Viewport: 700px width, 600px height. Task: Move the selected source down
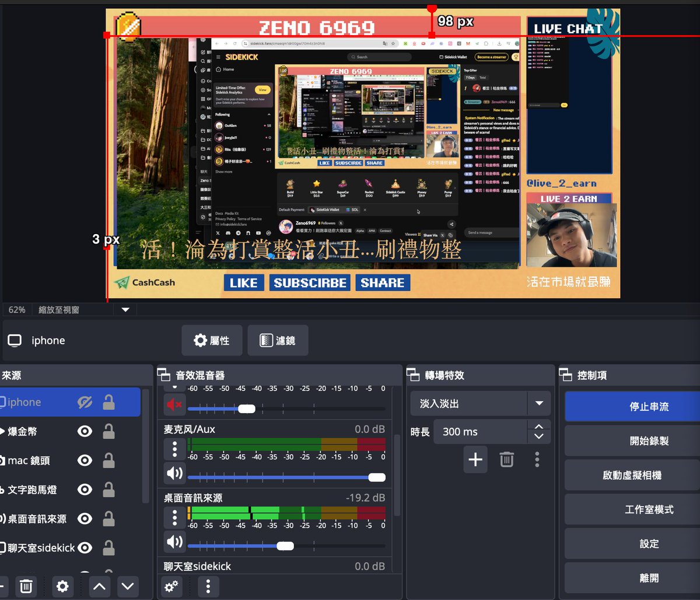128,586
